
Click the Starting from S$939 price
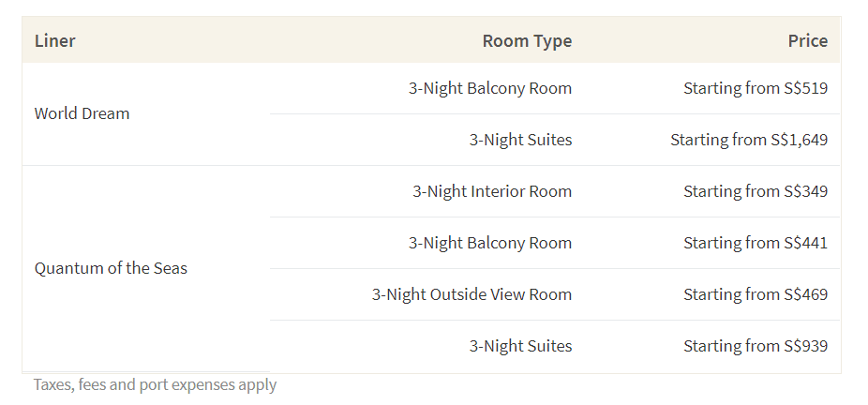coord(756,346)
